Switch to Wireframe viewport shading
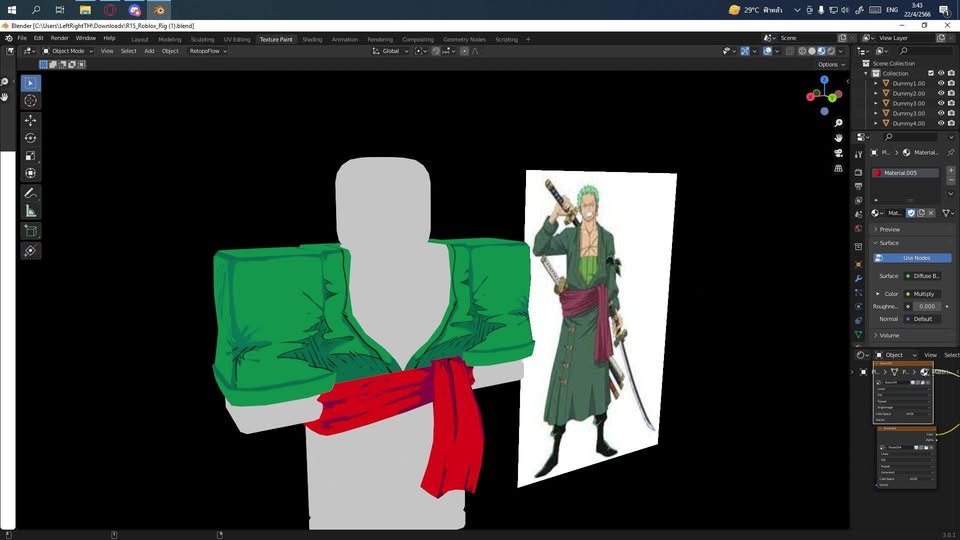The image size is (960, 540). (x=802, y=51)
